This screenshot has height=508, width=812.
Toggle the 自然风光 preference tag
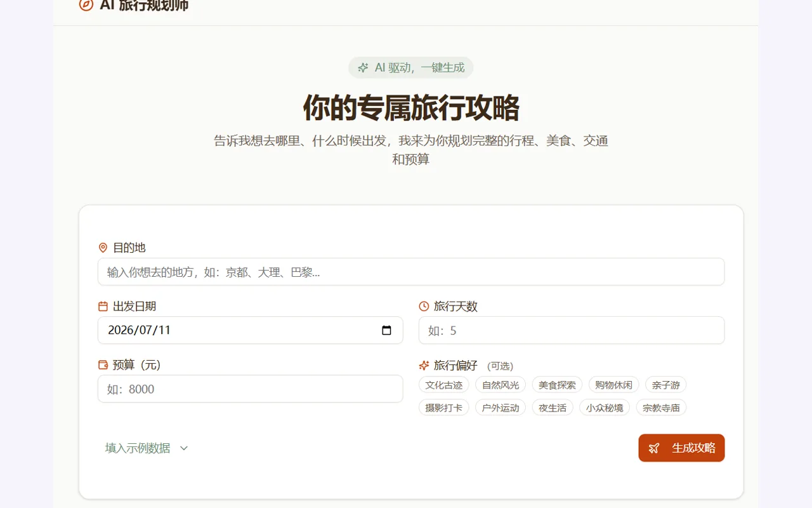tap(501, 385)
